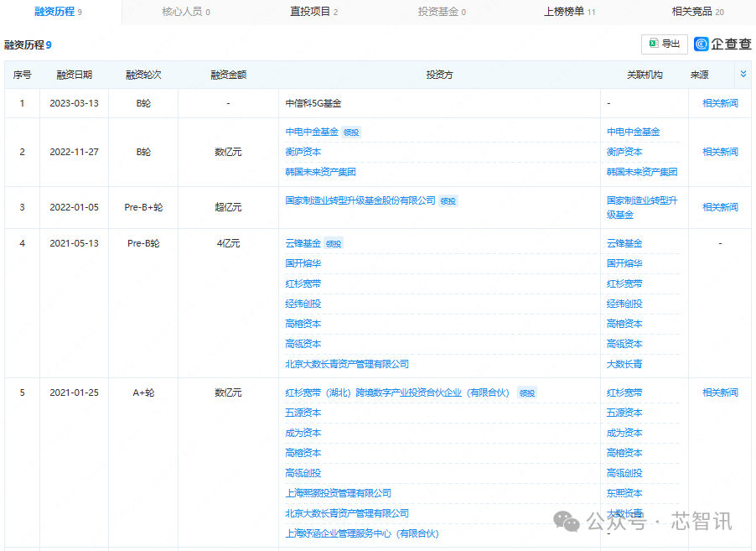Viewport: 756px width, 551px height.
Task: Open 上海熙颢投资管理有限公司 investor link
Action: coord(338,493)
